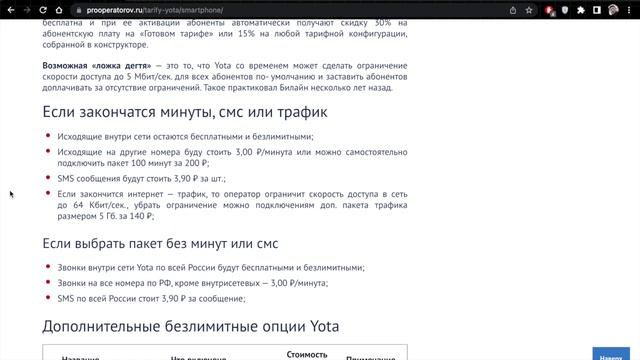This screenshot has height=360, width=640.
Task: Click heading 'Если закончатся минуты, смс или трафик'
Action: pos(185,112)
